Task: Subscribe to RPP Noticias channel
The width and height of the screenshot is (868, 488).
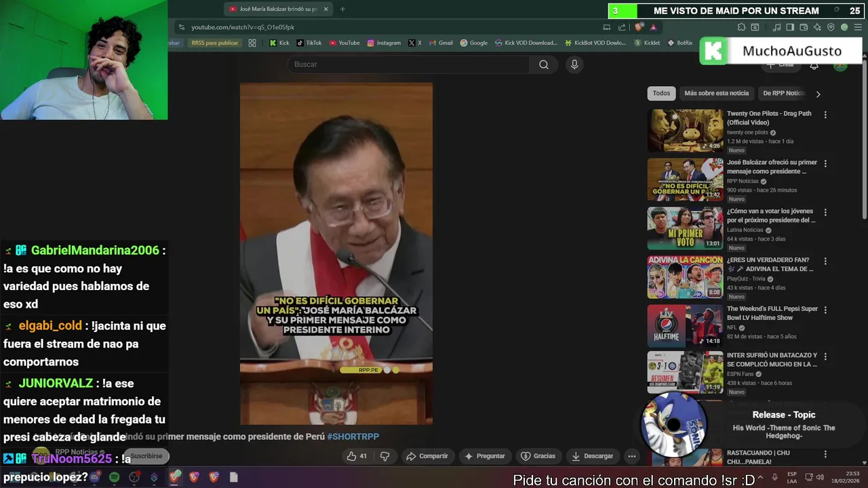Action: point(146,456)
